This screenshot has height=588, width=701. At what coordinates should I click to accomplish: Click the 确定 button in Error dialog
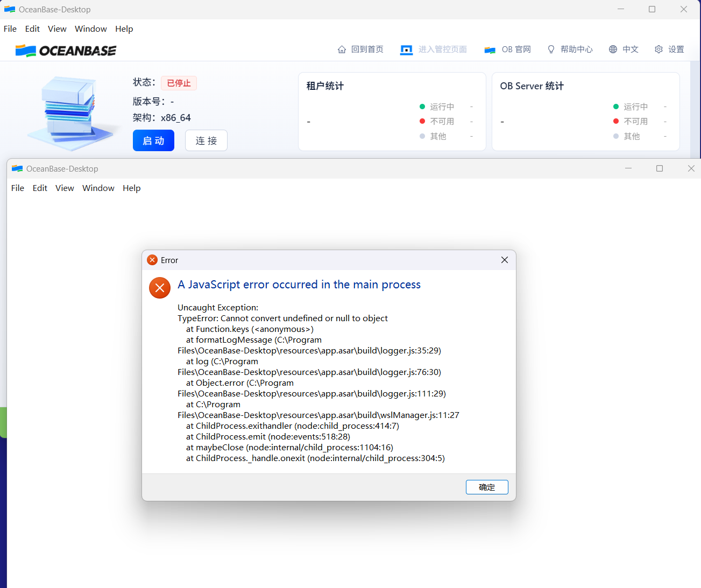pyautogui.click(x=487, y=487)
